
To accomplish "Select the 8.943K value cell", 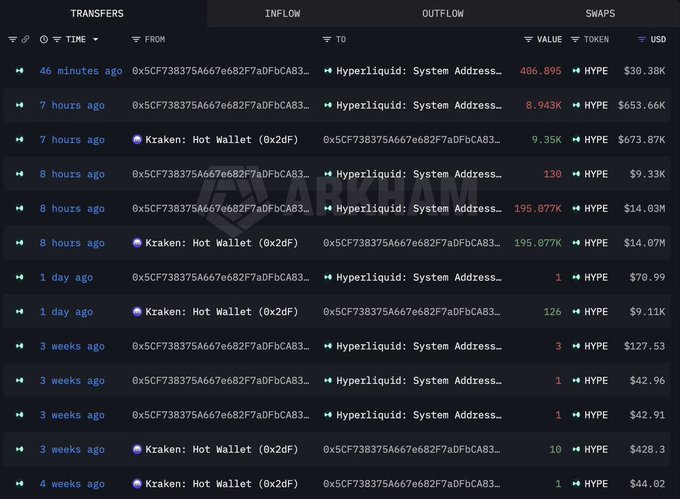I will (543, 105).
